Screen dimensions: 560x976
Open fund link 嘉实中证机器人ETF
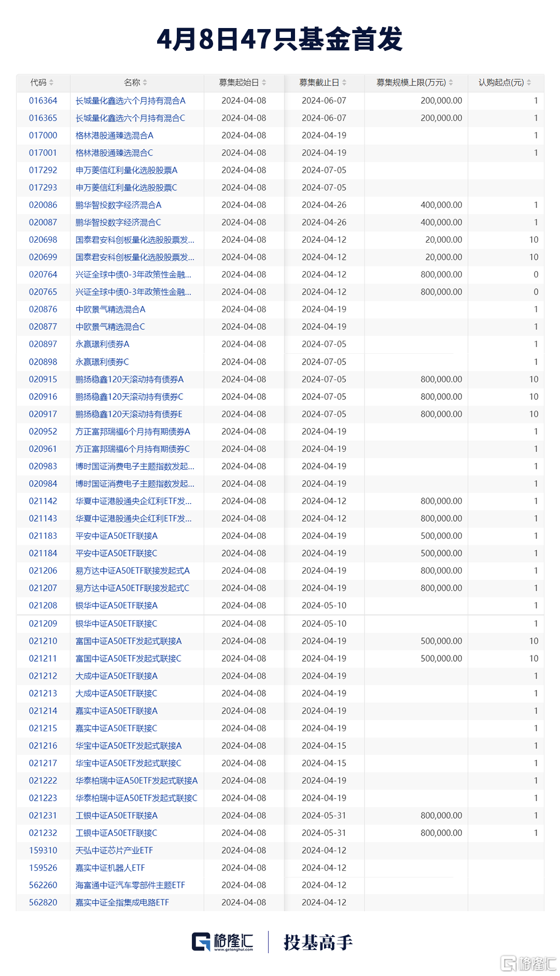[110, 868]
